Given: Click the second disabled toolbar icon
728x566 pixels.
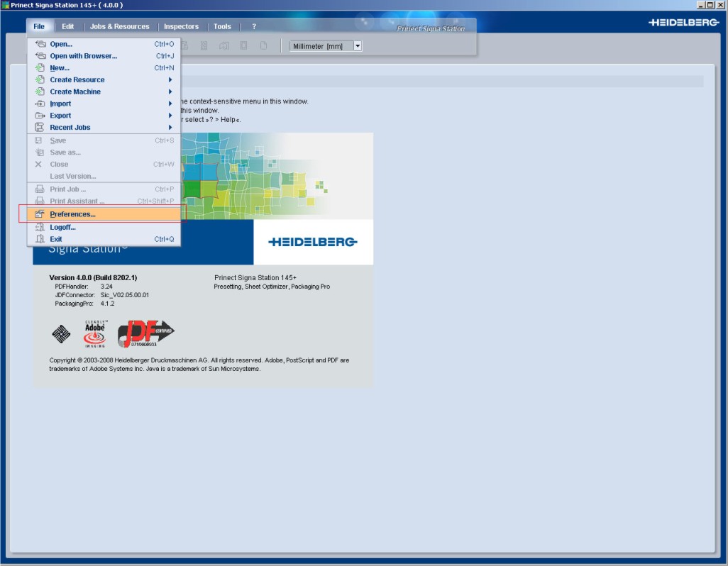Looking at the screenshot, I should 204,46.
